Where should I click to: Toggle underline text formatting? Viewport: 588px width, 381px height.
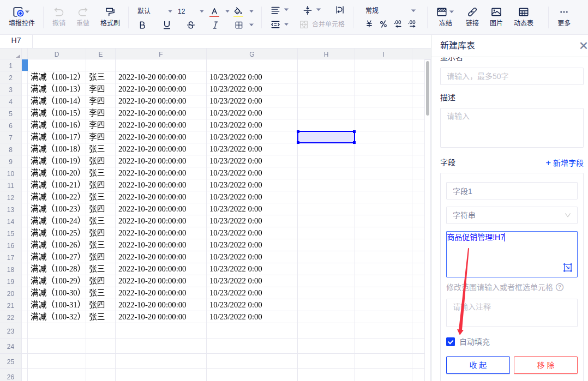coord(167,25)
